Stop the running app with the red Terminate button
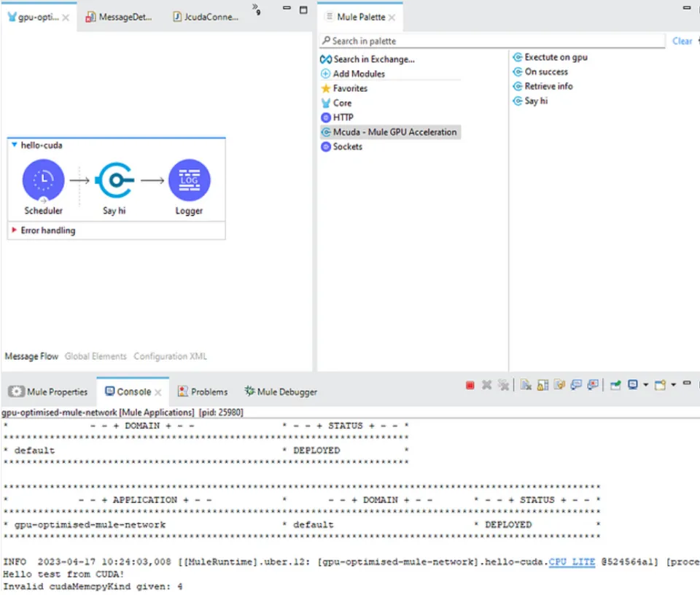The height and width of the screenshot is (595, 700). point(470,385)
